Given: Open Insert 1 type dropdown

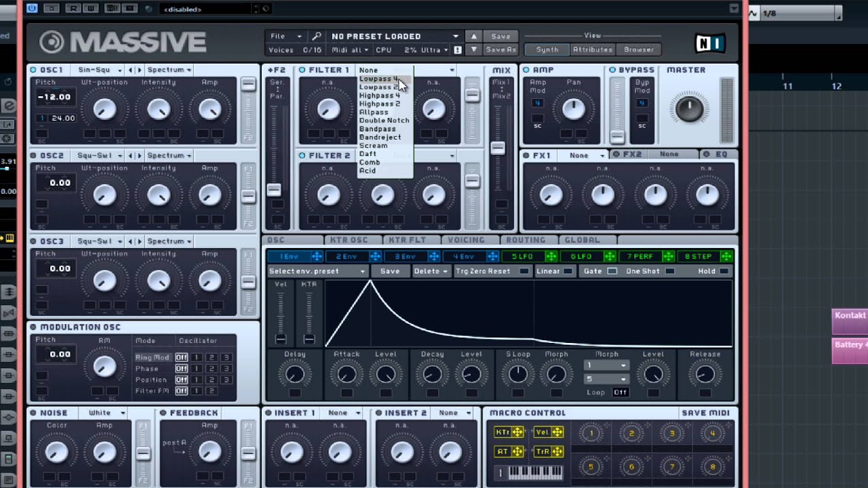Looking at the screenshot, I should (x=342, y=413).
